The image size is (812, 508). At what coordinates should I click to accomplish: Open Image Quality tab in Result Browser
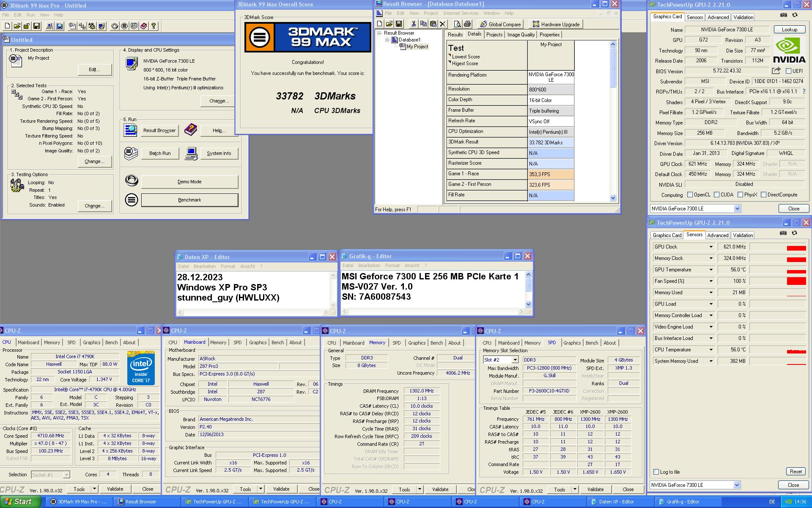tap(521, 35)
